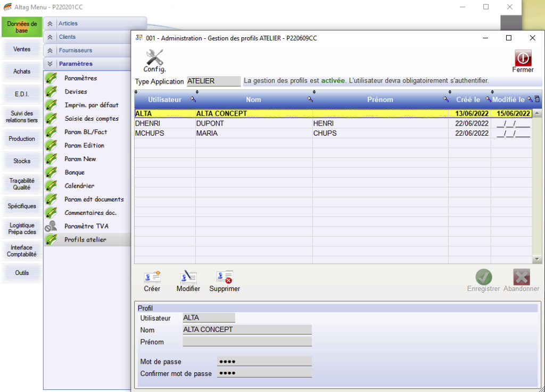This screenshot has height=392, width=545.
Task: Select the Outils module button
Action: (22, 273)
